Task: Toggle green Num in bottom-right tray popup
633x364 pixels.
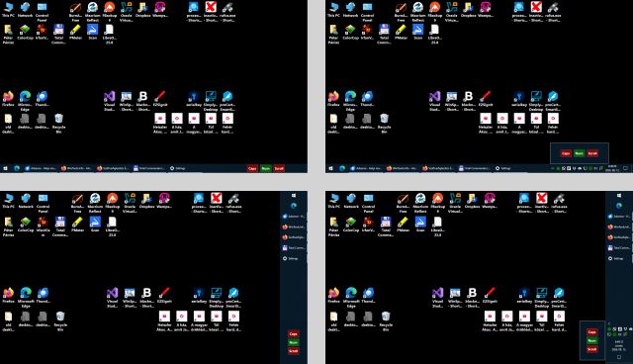Action: click(591, 340)
